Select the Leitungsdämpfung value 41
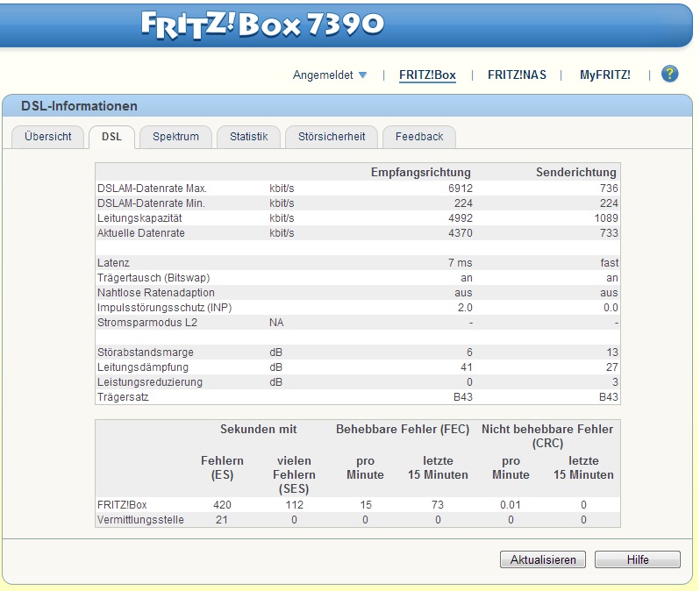700x591 pixels. tap(466, 367)
